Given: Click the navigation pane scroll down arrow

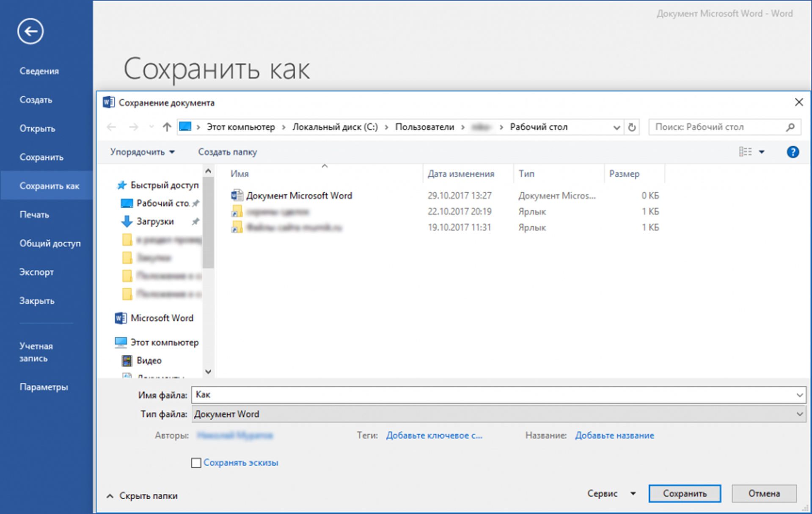Looking at the screenshot, I should click(x=208, y=372).
